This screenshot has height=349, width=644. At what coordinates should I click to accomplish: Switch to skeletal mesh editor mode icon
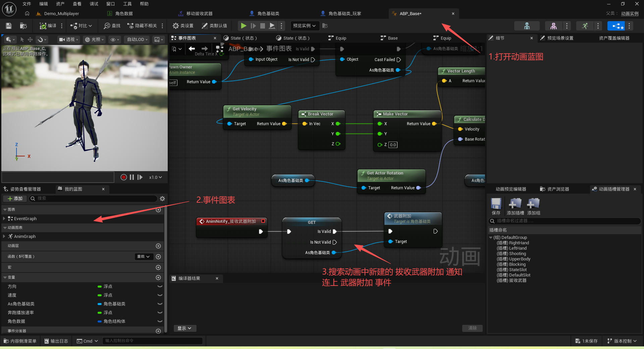point(553,26)
